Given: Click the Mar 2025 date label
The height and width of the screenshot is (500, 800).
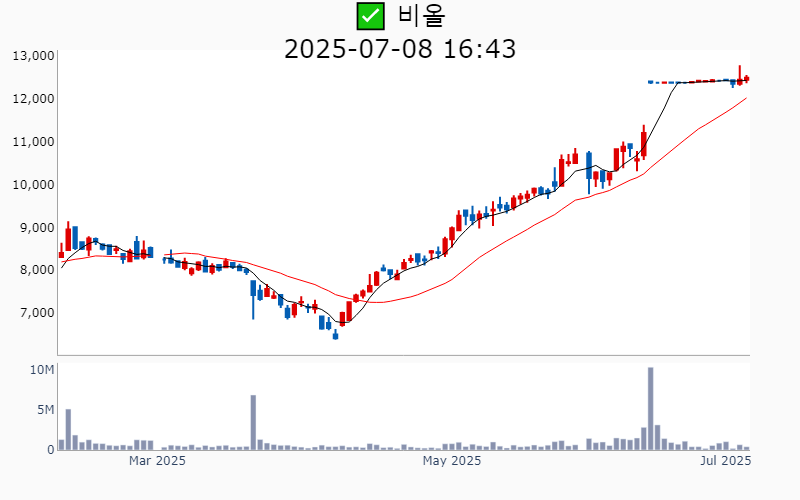Looking at the screenshot, I should [157, 461].
